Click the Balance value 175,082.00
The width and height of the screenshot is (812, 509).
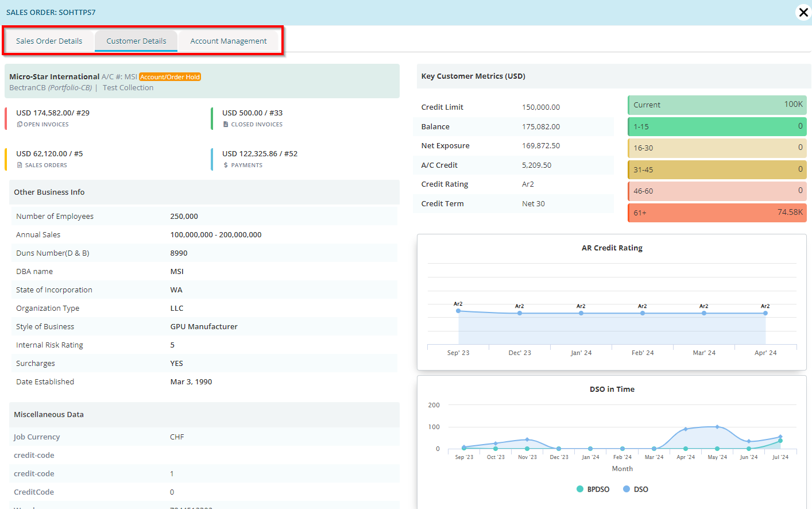[x=541, y=126]
